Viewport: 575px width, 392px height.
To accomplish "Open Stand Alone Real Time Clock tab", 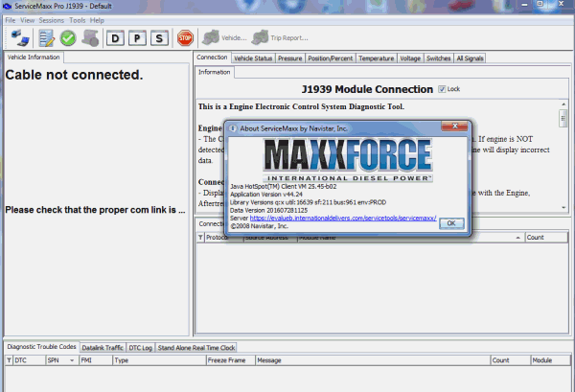I will pyautogui.click(x=196, y=347).
